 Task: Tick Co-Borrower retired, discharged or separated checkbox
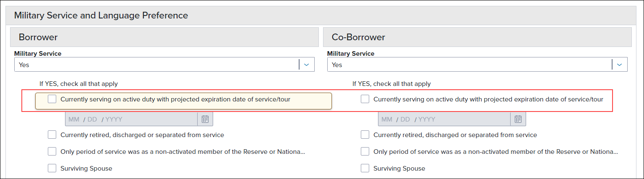tap(365, 135)
